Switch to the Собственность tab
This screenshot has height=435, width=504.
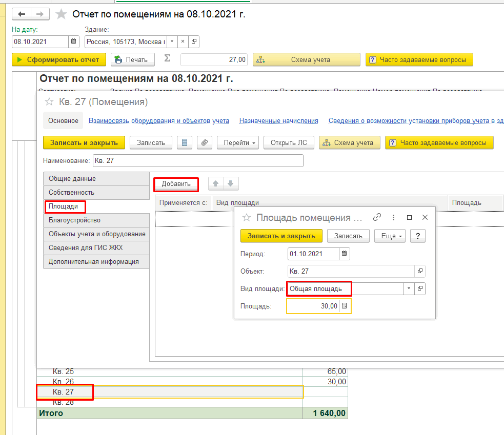[x=72, y=192]
